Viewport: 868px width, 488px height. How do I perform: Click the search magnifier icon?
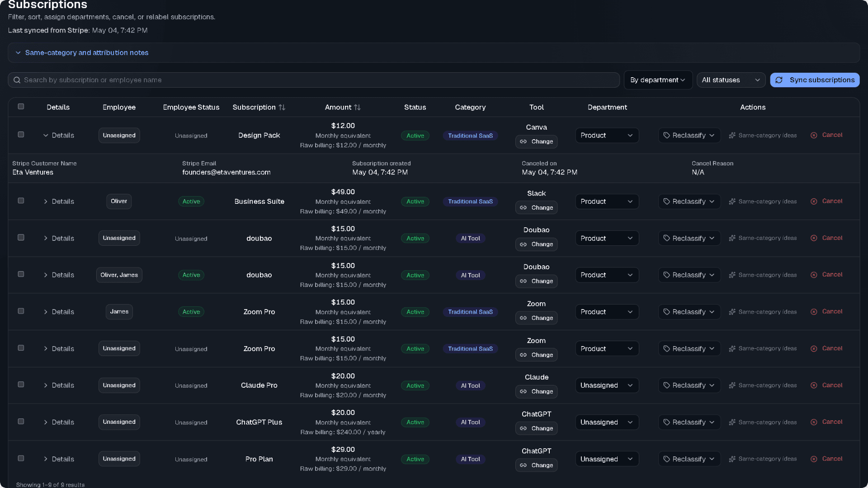(17, 80)
